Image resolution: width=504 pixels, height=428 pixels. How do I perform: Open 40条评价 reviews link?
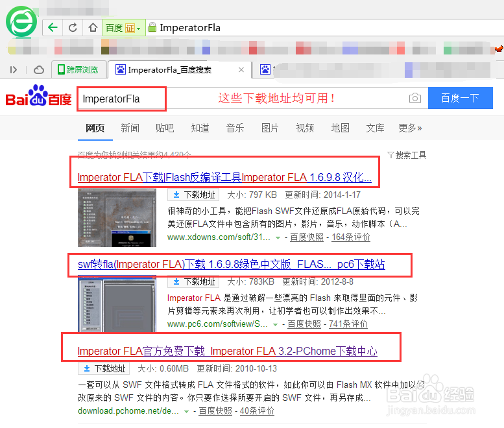click(x=257, y=411)
